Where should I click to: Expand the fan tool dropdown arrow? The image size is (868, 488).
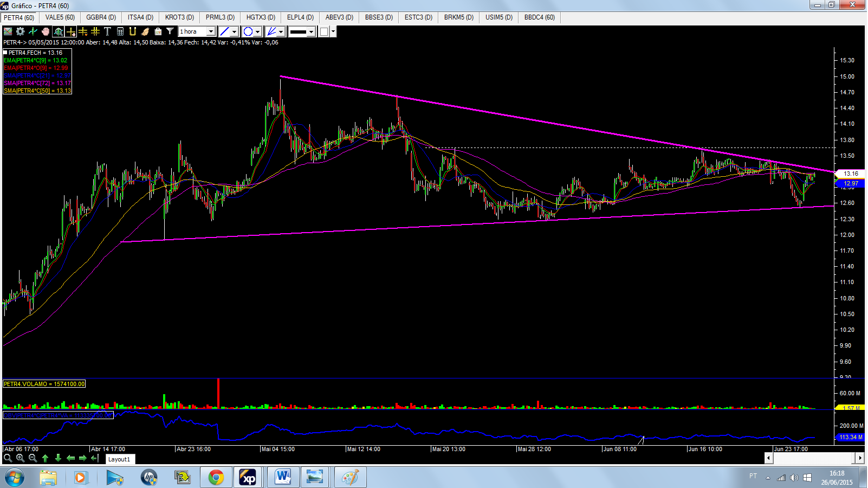(281, 31)
